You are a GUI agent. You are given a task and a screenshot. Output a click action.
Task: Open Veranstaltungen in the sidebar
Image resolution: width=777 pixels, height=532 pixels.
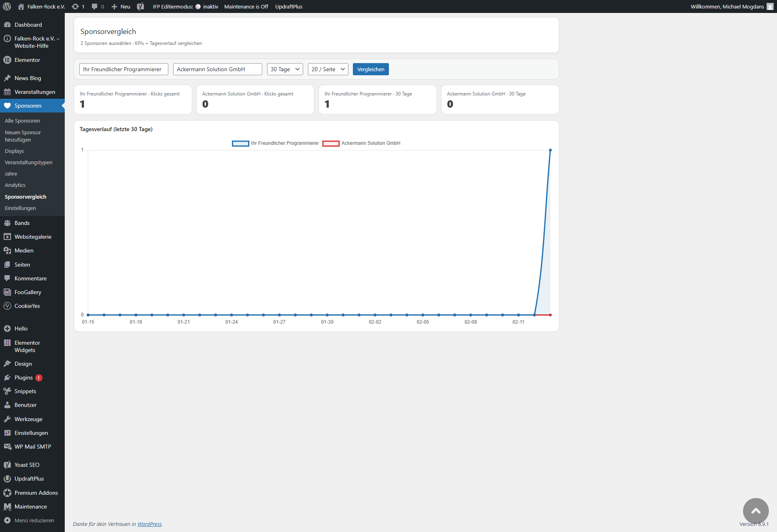tap(35, 92)
